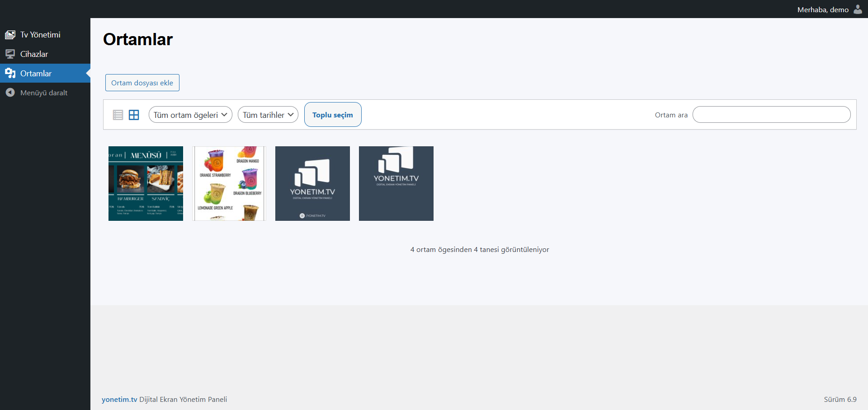Expand the Tüm ortam ögeleri dropdown
The image size is (868, 410).
(190, 115)
